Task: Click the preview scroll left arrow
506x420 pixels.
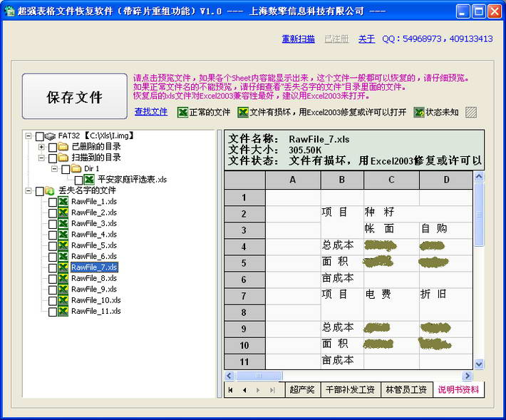Action: click(229, 376)
